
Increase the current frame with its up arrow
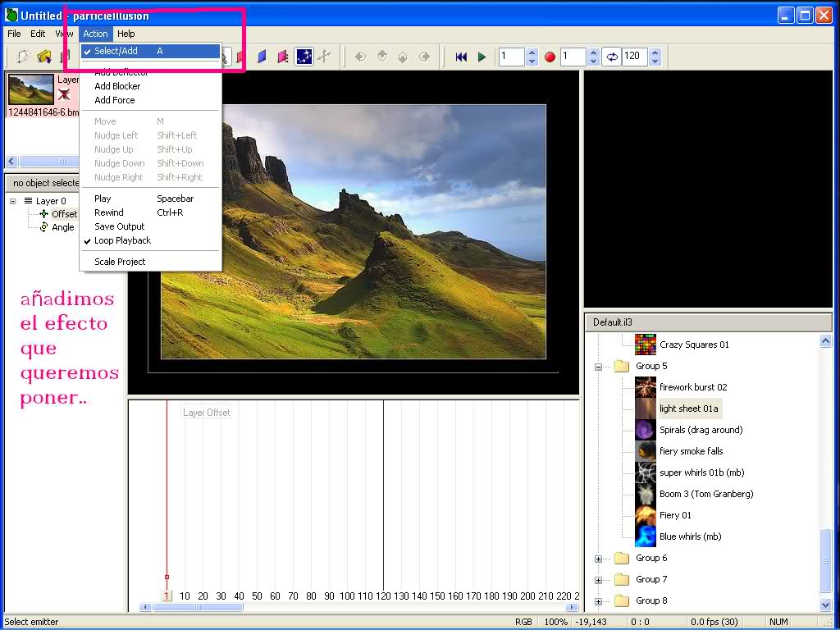(x=532, y=52)
